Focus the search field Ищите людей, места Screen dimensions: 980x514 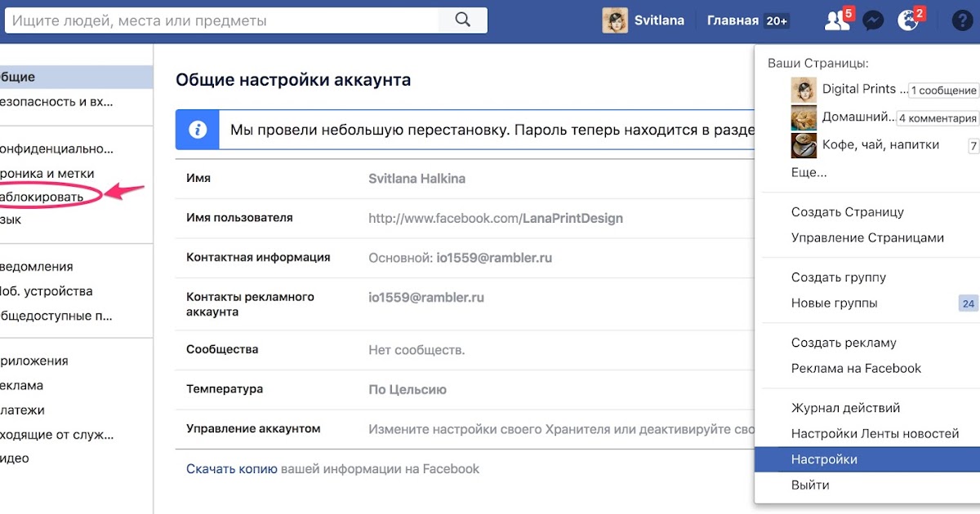point(222,20)
